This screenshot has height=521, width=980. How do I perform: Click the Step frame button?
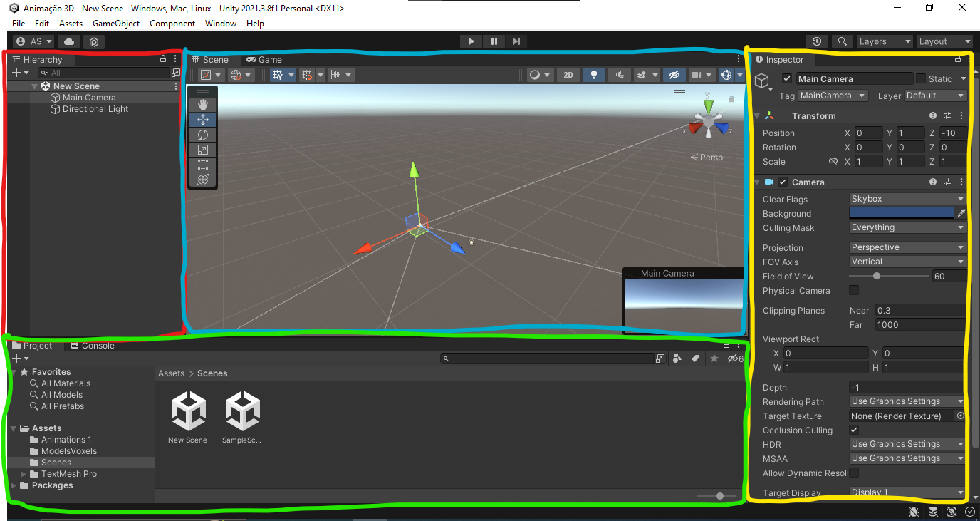(516, 41)
